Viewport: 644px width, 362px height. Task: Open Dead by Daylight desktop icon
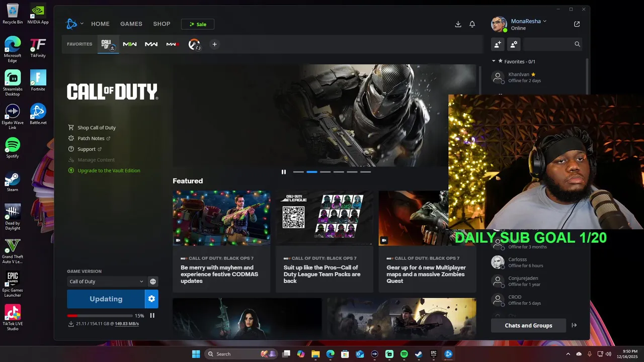13,217
